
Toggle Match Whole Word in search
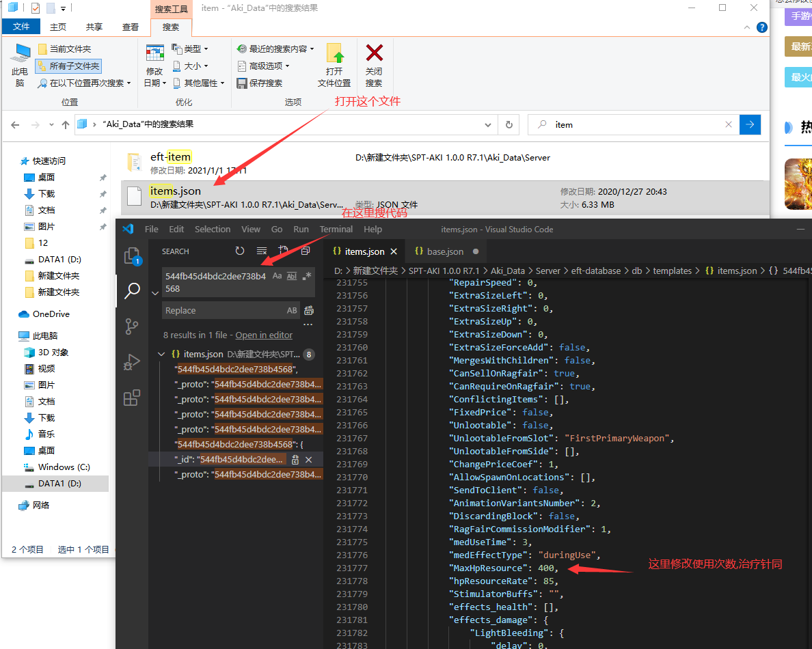click(292, 276)
